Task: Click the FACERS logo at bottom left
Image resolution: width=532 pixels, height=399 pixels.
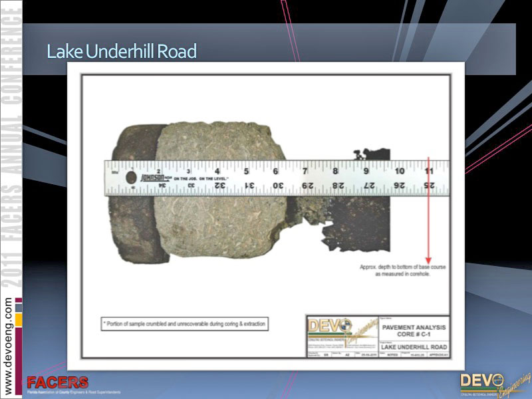Action: coord(57,383)
